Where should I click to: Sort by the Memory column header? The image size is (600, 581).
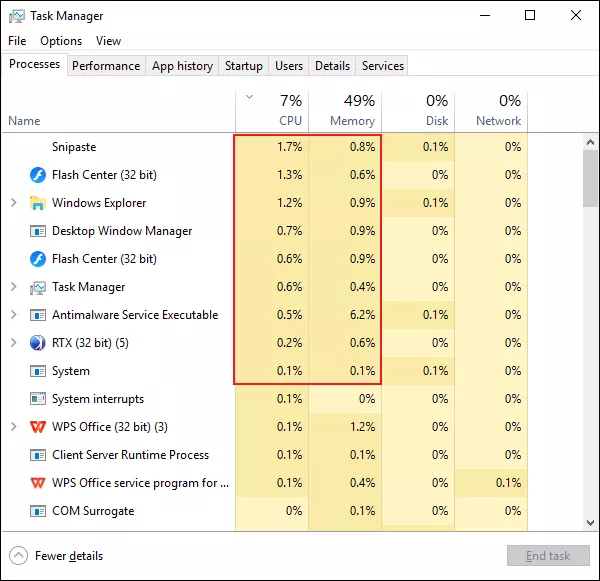click(x=345, y=112)
